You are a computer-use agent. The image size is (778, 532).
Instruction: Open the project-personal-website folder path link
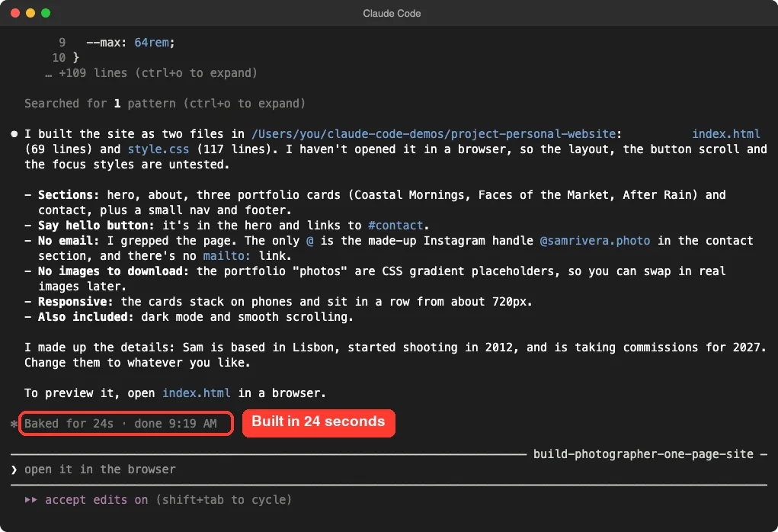[434, 134]
